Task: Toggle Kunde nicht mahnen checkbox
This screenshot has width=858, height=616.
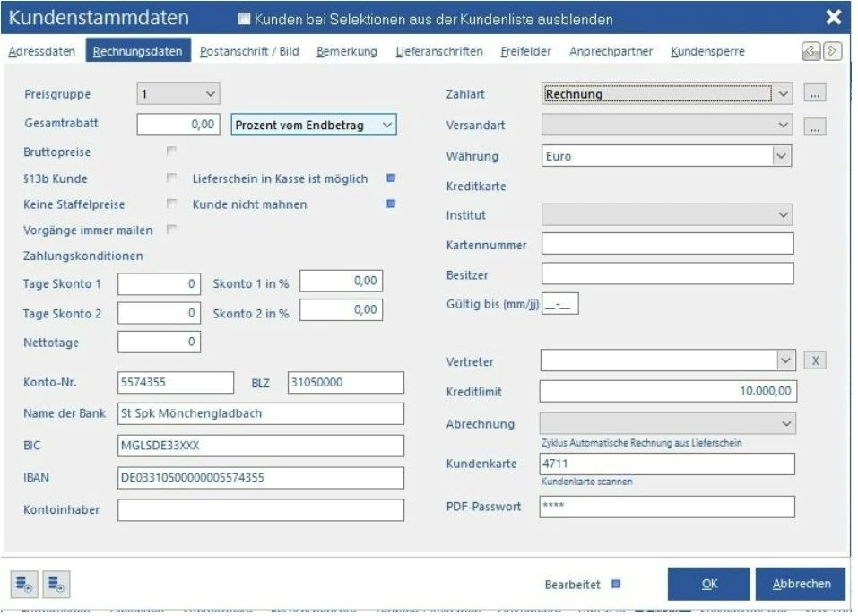Action: [391, 204]
